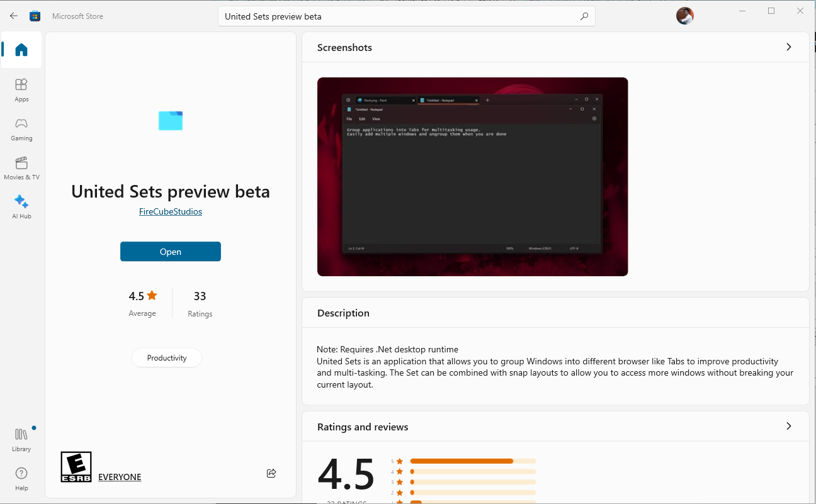Open Help in the sidebar
The height and width of the screenshot is (504, 816).
[21, 478]
